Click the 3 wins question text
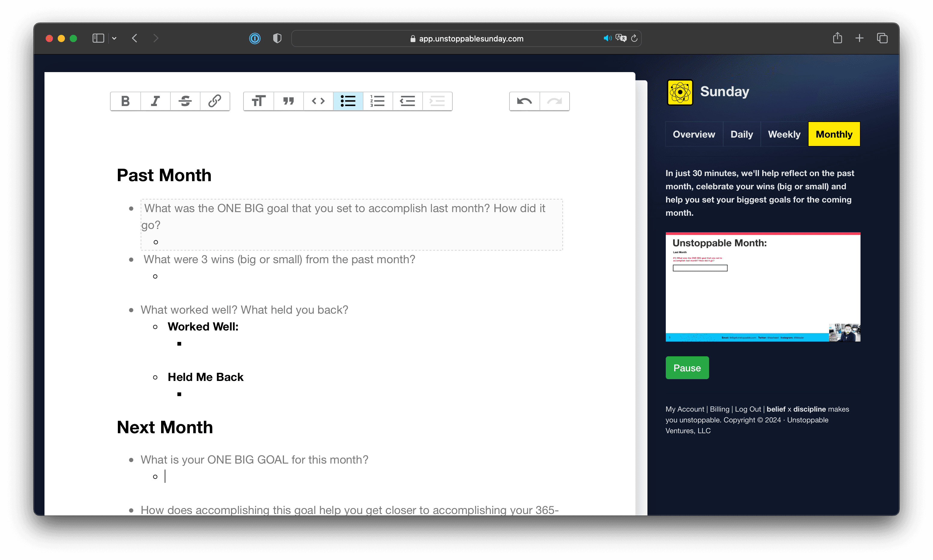This screenshot has width=933, height=560. (279, 259)
